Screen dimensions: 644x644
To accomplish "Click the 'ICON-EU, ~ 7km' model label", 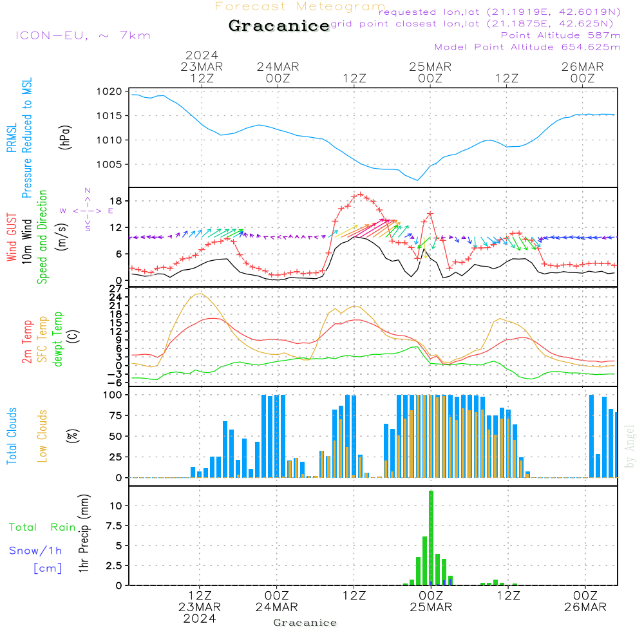I will point(83,35).
